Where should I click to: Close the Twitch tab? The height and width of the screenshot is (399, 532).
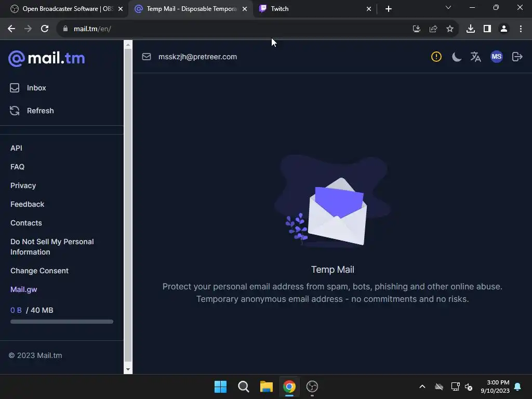tap(369, 9)
